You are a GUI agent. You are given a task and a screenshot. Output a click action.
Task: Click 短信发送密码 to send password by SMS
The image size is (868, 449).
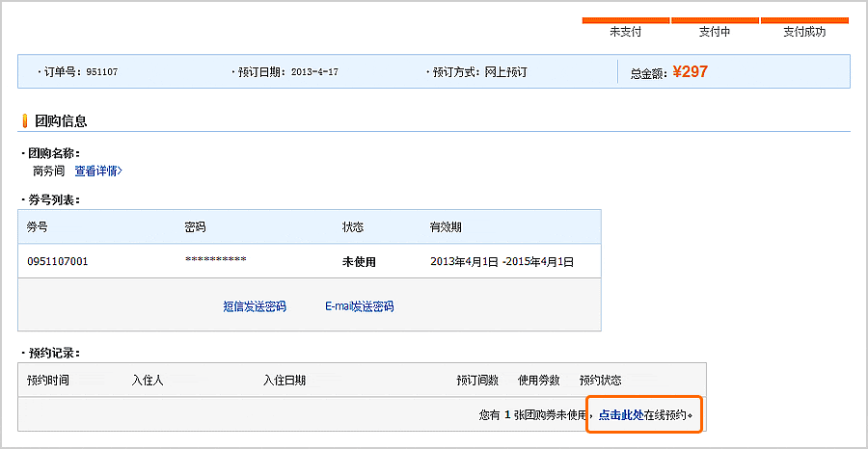pyautogui.click(x=255, y=306)
